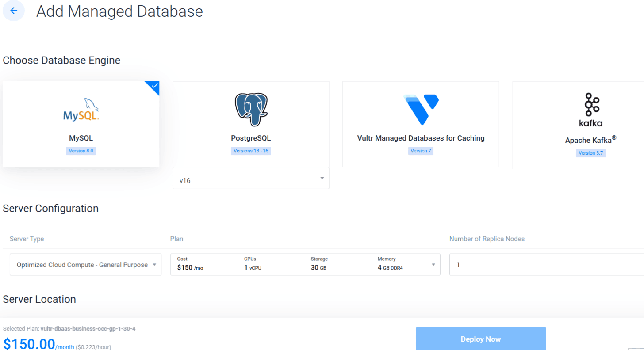Screen dimensions: 644x350
Task: Choose the PostgreSQL elephant icon
Action: pos(250,108)
